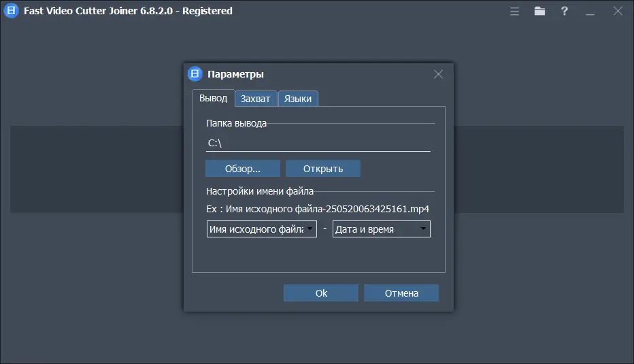Open help via the question mark icon
The width and height of the screenshot is (634, 364).
[x=564, y=11]
